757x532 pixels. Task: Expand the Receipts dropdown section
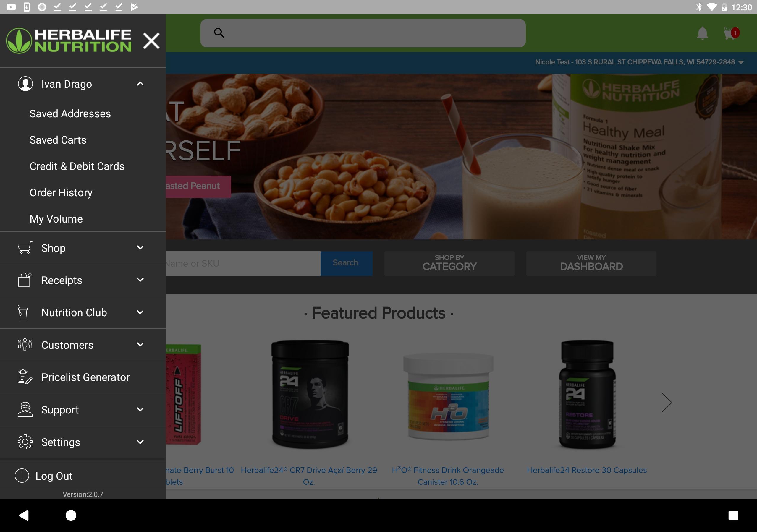[x=140, y=280]
